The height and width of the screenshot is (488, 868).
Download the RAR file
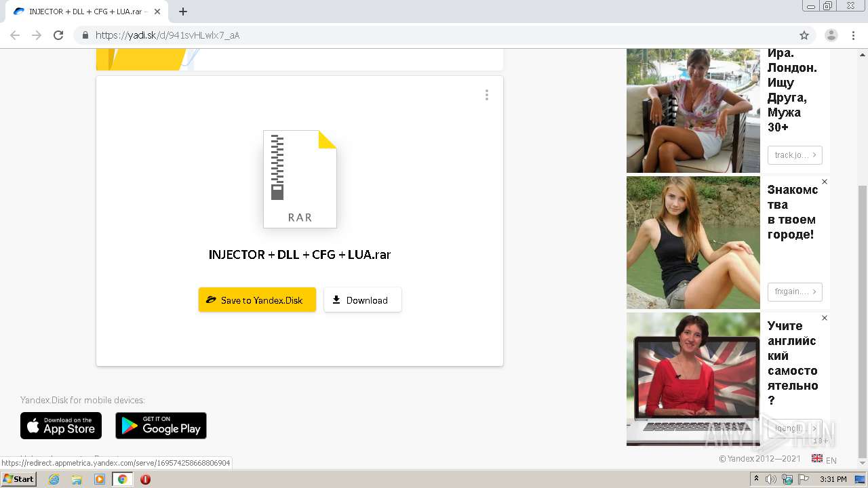363,300
